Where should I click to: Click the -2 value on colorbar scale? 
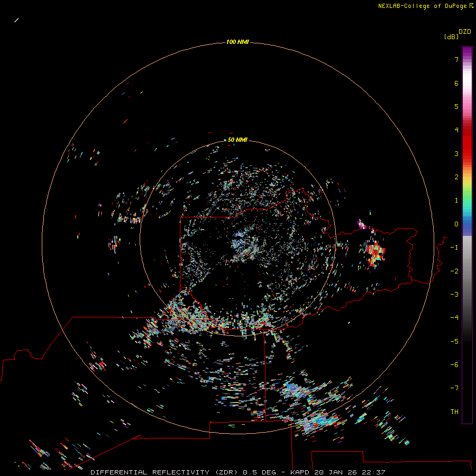(454, 271)
